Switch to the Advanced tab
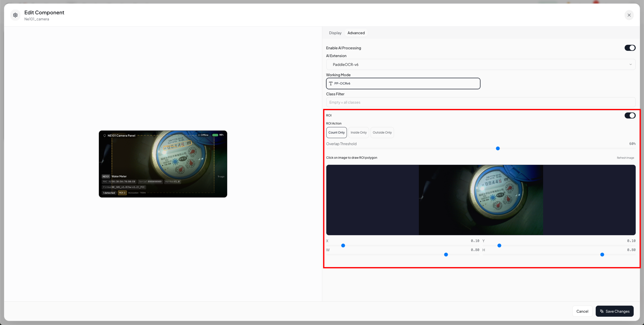Screen dimensions: 644x325 pos(356,33)
